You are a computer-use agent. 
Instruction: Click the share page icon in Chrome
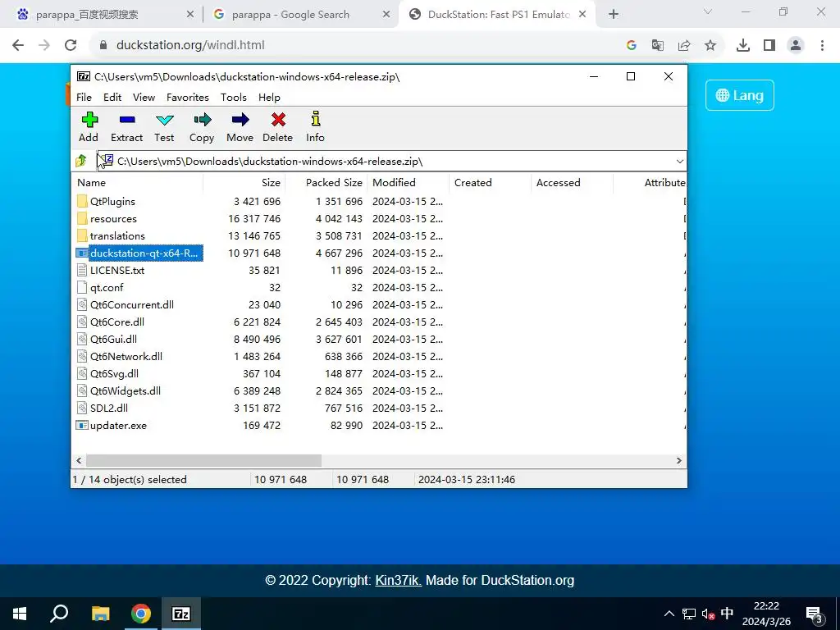tap(684, 45)
